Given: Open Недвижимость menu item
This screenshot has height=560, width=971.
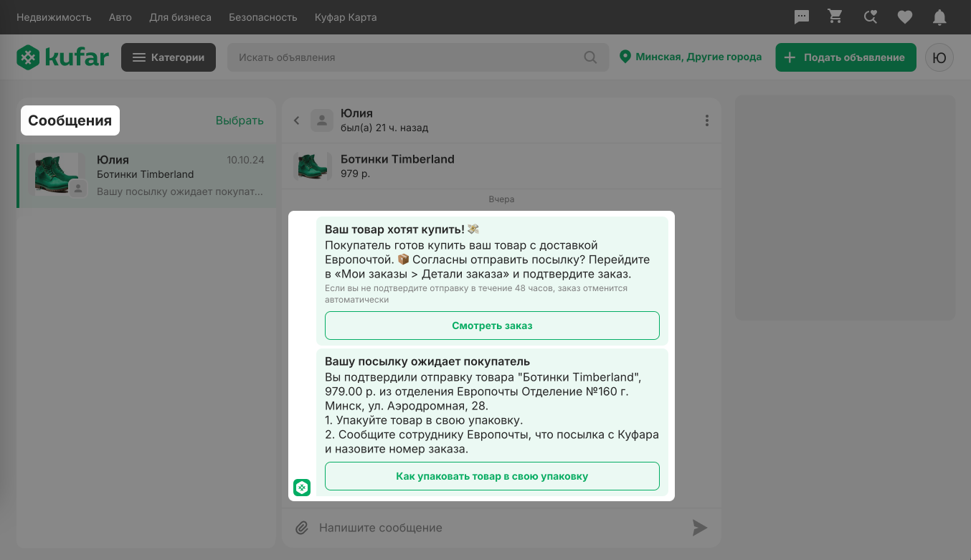Looking at the screenshot, I should [x=54, y=17].
